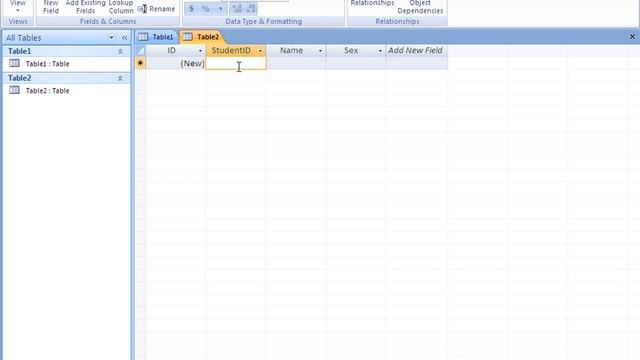Click the Lookup Column button
Screen dimensions: 640x360
tap(121, 7)
